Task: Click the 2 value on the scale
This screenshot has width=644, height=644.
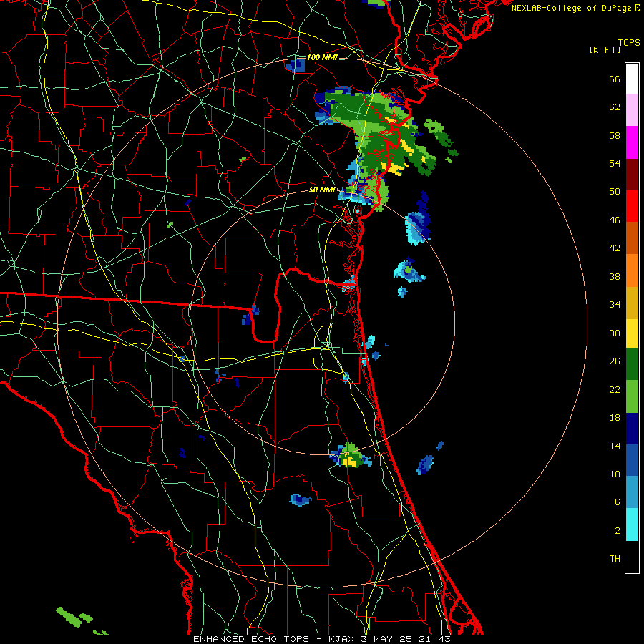Action: (618, 531)
